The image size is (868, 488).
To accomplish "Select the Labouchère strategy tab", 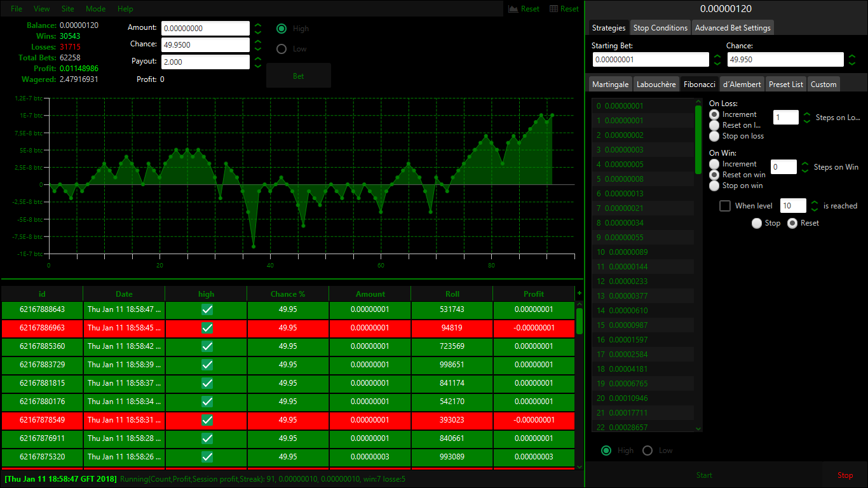I will (656, 84).
